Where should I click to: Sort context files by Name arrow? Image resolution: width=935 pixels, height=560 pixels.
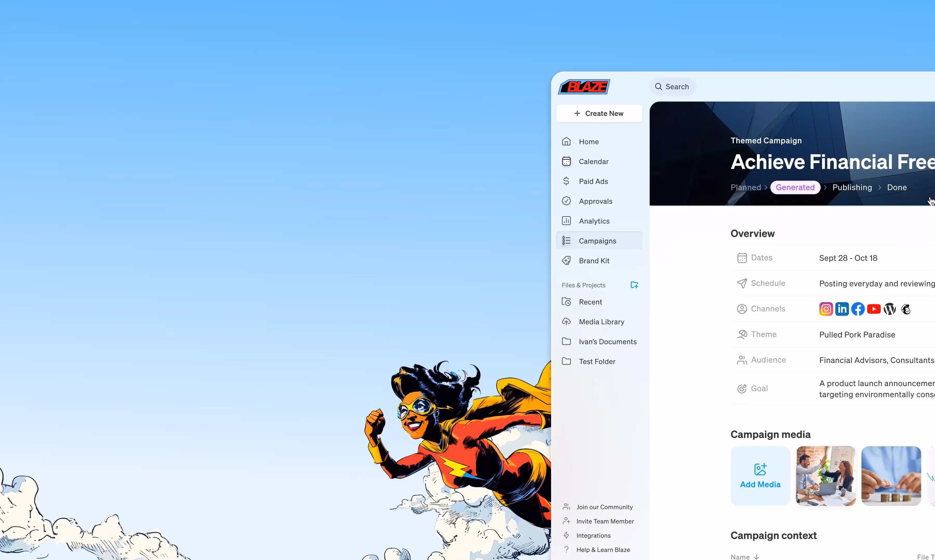(x=756, y=557)
